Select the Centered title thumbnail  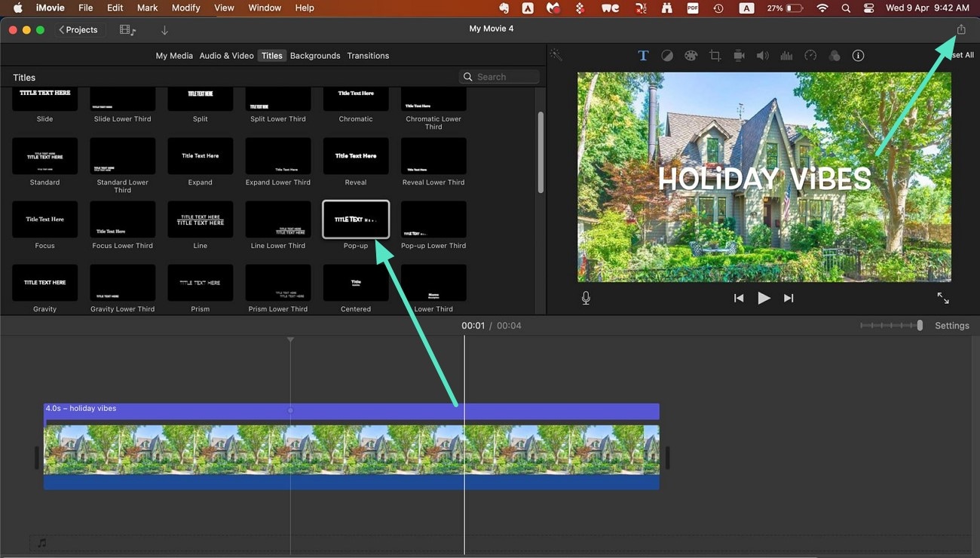(356, 283)
